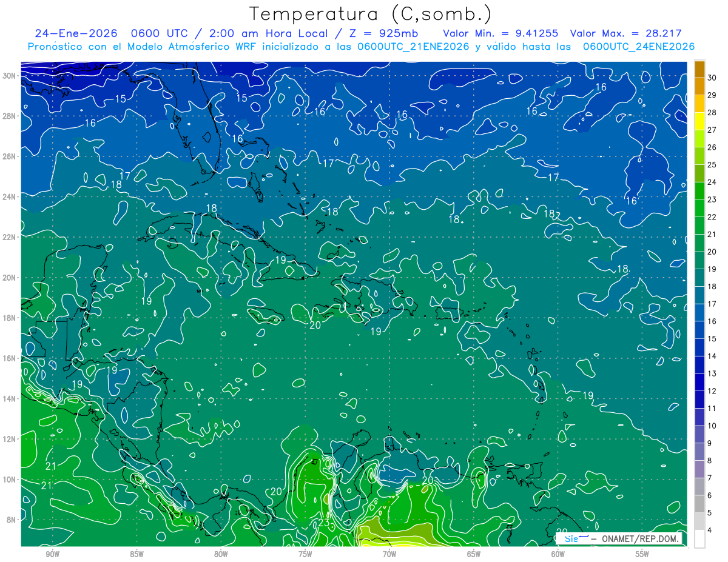Click the color legend value "27"

712,130
